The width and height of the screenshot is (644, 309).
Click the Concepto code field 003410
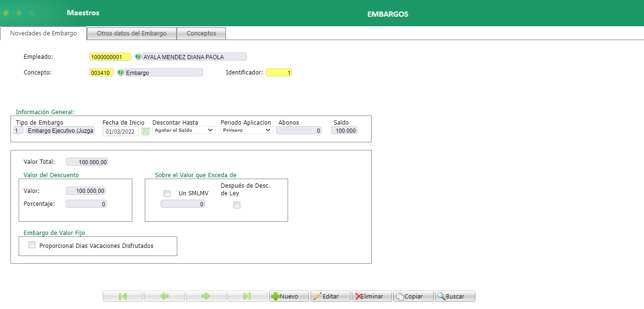tap(101, 73)
